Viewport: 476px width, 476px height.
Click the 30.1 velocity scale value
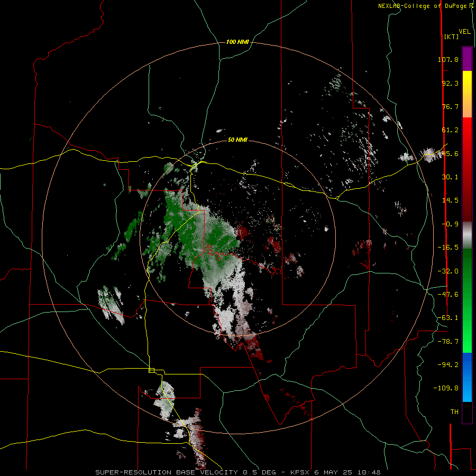(450, 177)
